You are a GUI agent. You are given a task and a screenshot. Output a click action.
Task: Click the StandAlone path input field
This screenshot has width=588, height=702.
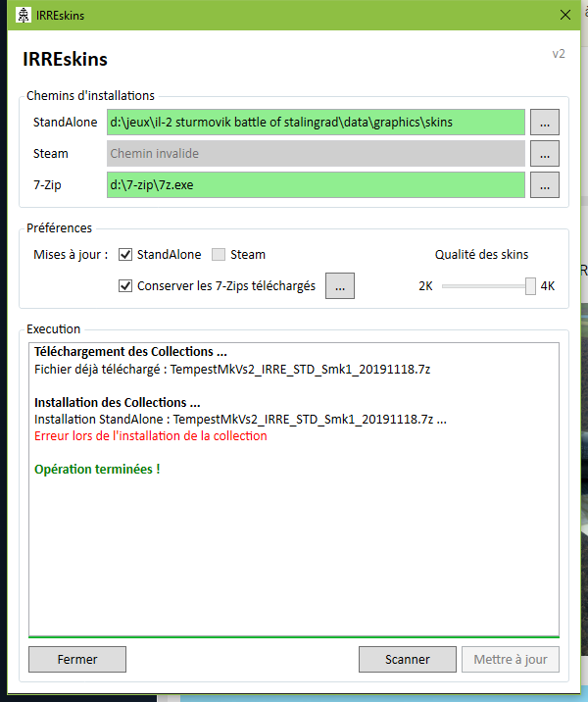click(x=316, y=122)
